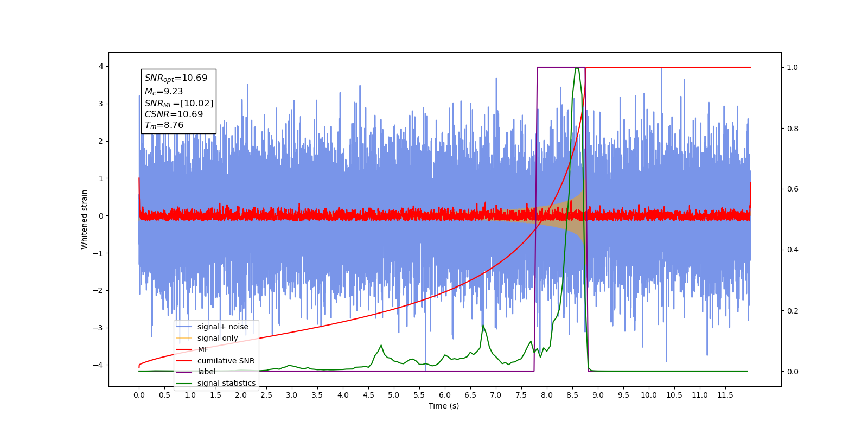868x434 pixels.
Task: Click the 8.0 tick on time axis
Action: point(547,395)
